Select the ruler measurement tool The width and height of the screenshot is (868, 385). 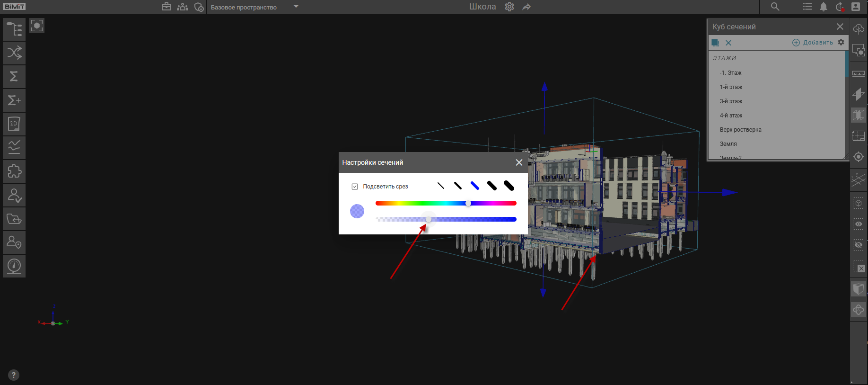(858, 73)
